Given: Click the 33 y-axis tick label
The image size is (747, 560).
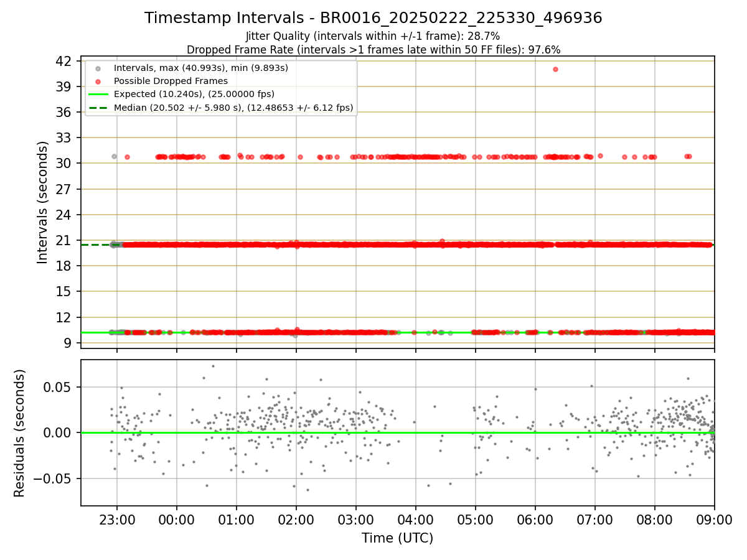Looking at the screenshot, I should click(63, 138).
